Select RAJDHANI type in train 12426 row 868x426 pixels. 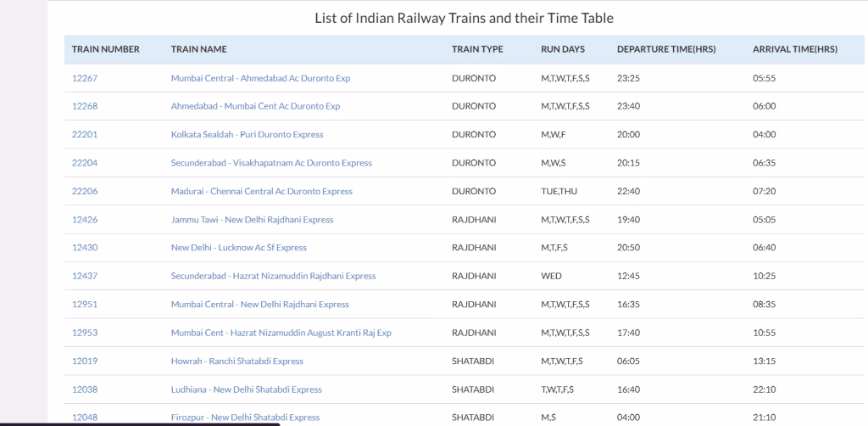coord(474,220)
